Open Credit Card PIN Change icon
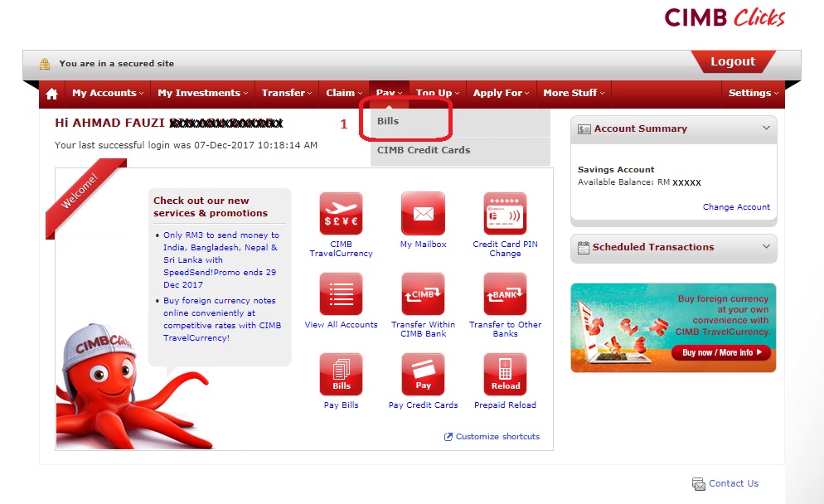Image resolution: width=824 pixels, height=504 pixels. pos(505,213)
